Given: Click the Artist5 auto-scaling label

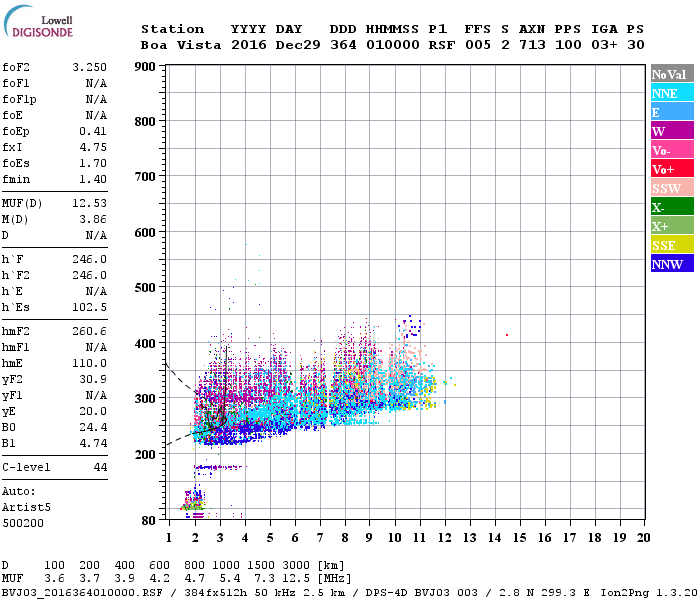Looking at the screenshot, I should click(x=26, y=508).
